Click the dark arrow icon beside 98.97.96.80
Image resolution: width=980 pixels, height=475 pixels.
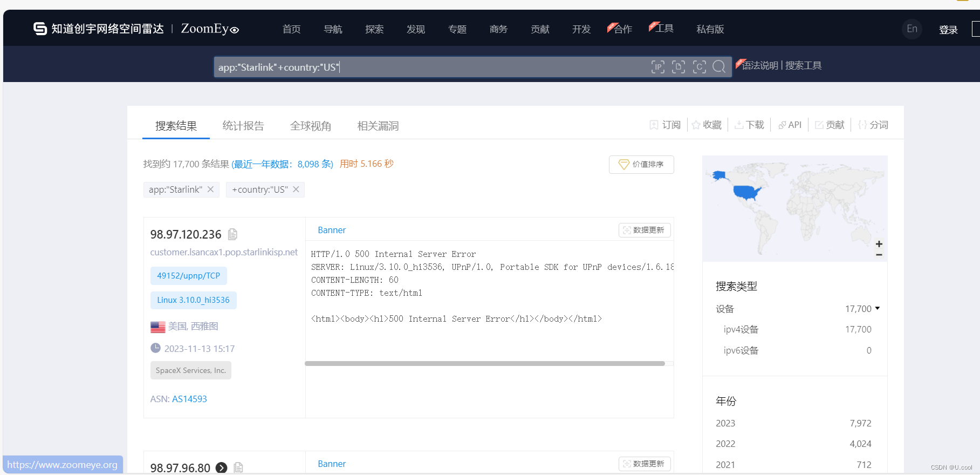coord(221,468)
